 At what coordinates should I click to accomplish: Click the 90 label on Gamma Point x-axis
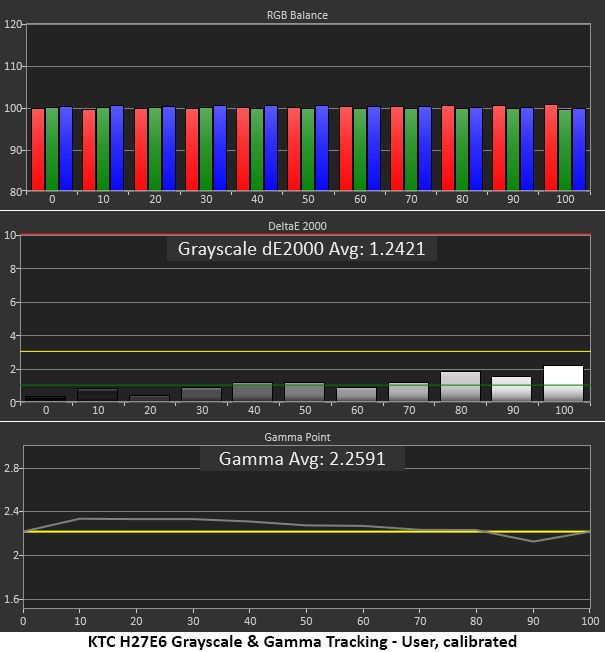(533, 621)
